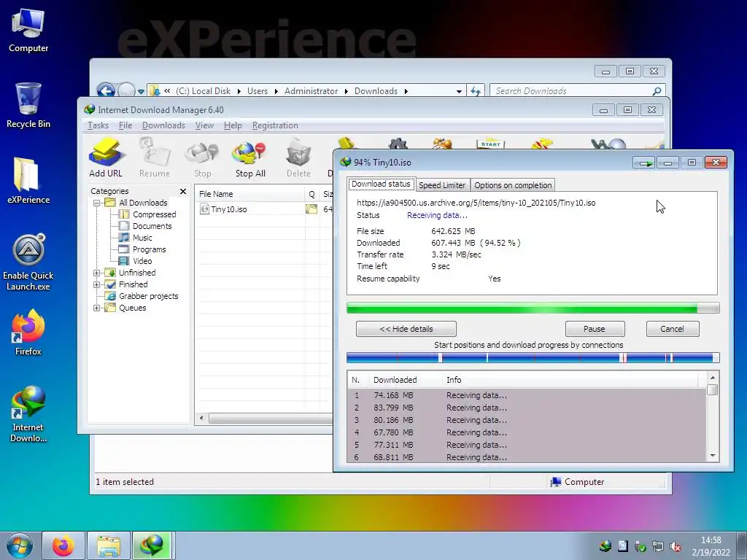Select Tiny10.iso in the download list
Screen dimensions: 747x560
click(229, 209)
